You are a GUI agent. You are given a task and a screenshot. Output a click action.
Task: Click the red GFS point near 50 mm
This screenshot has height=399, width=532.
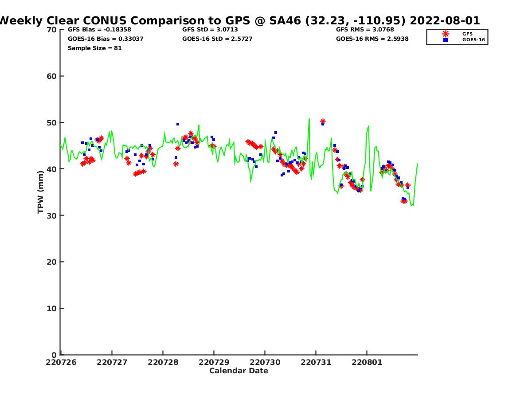(323, 121)
